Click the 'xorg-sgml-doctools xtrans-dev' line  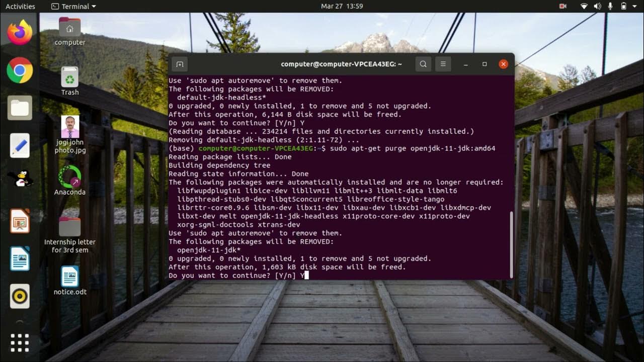click(238, 225)
